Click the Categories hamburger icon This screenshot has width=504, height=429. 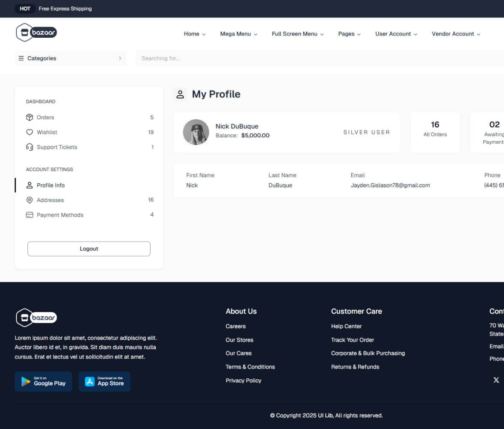21,58
